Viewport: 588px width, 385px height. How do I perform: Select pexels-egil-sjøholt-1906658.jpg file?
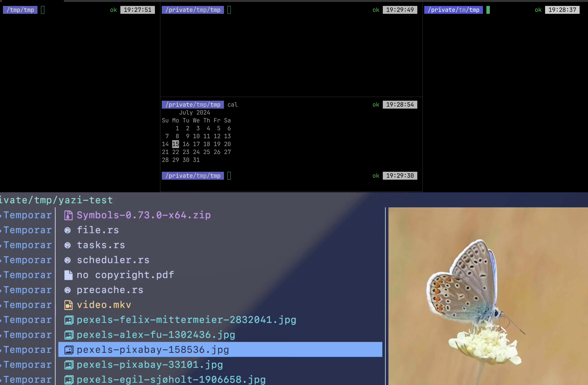coord(171,379)
